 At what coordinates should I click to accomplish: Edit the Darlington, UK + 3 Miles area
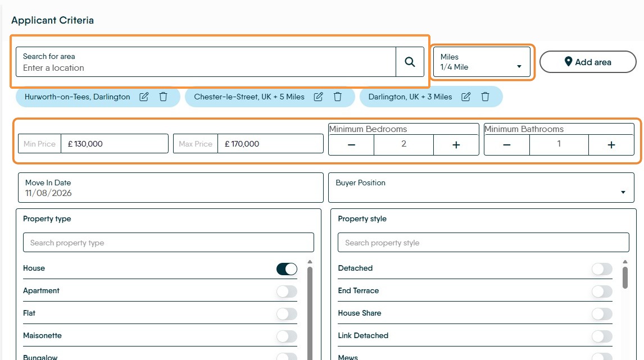click(466, 97)
